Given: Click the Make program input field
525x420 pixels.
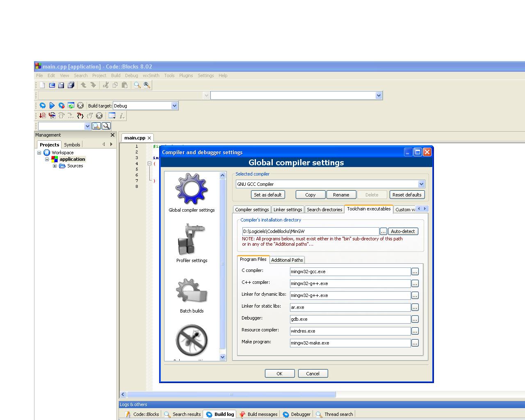Looking at the screenshot, I should pyautogui.click(x=350, y=343).
